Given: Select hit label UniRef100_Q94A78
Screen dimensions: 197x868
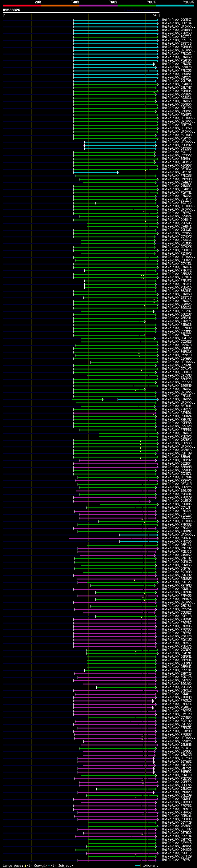Looking at the screenshot, I should [177, 183].
